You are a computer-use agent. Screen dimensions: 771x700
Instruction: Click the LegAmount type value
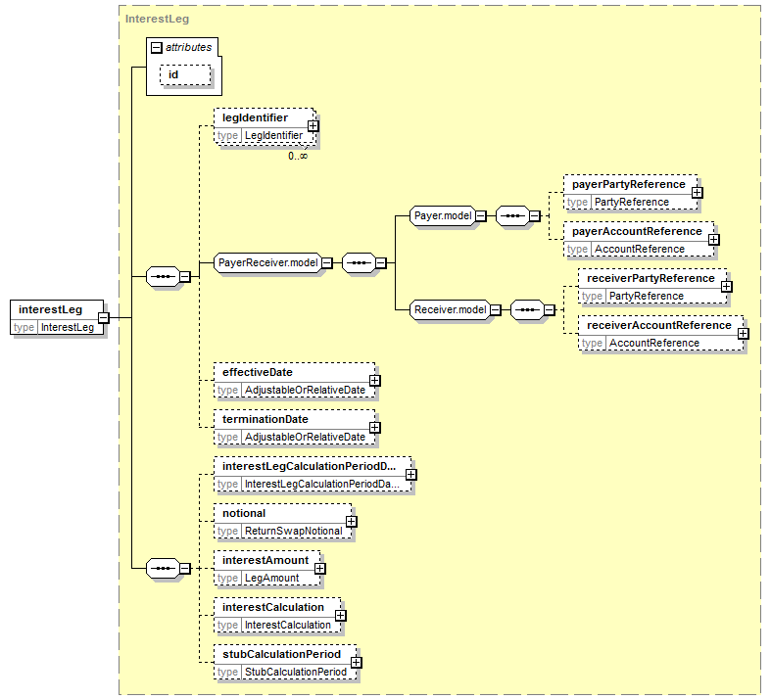tap(272, 579)
